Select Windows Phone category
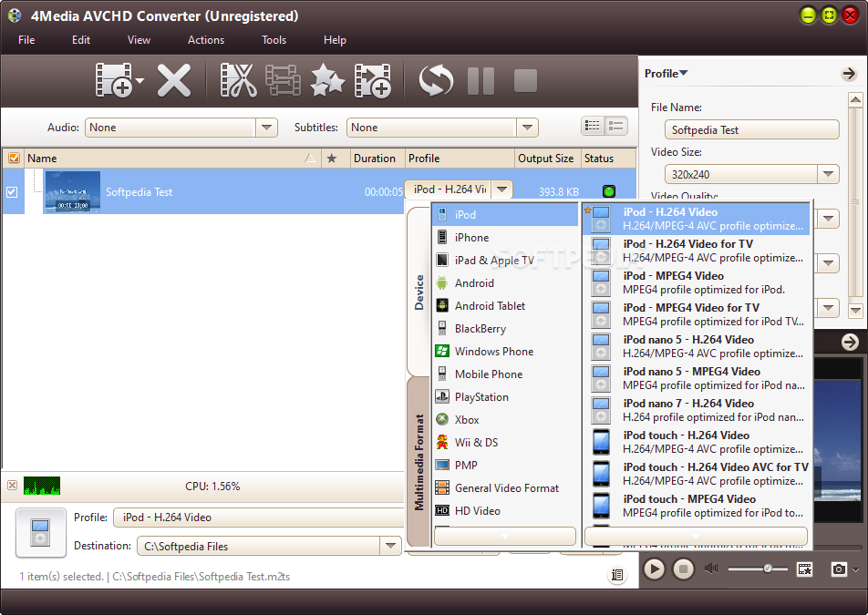Image resolution: width=868 pixels, height=615 pixels. tap(505, 351)
